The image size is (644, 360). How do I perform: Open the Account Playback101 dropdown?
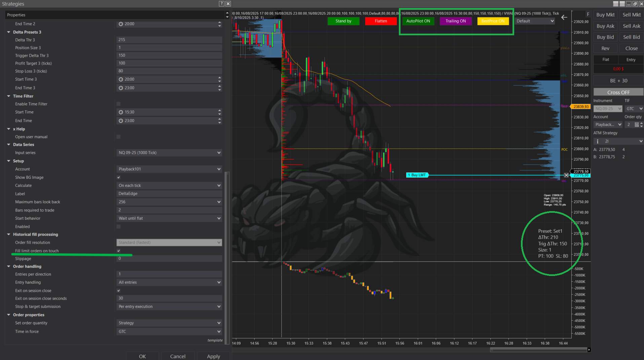169,169
